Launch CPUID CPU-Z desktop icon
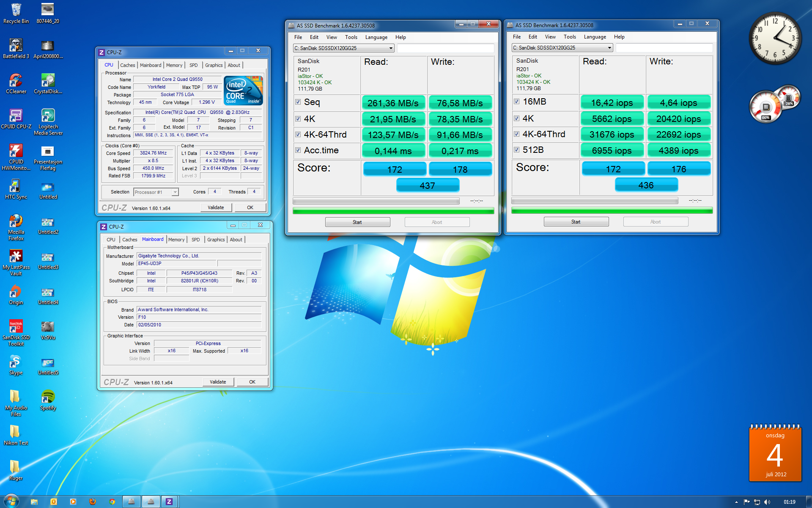812x508 pixels. pos(16,119)
